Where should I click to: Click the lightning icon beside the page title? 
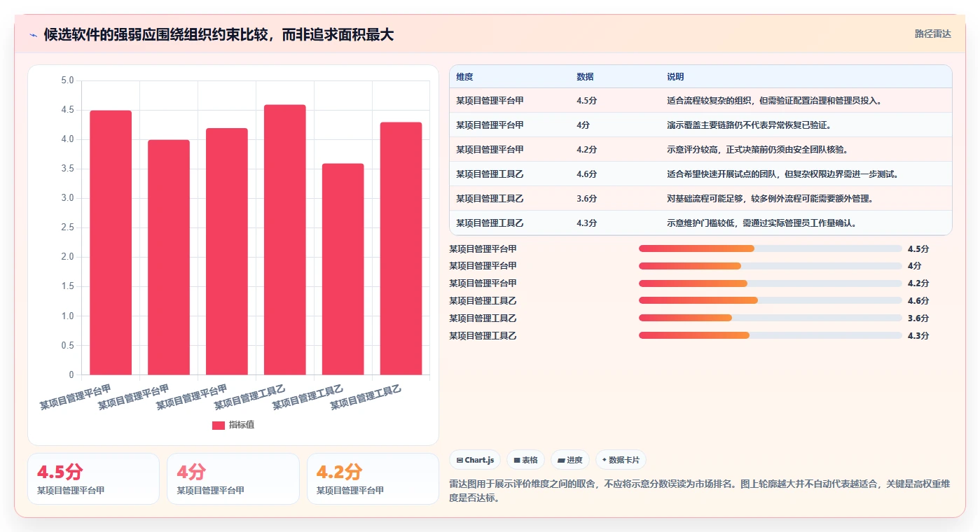tap(33, 34)
